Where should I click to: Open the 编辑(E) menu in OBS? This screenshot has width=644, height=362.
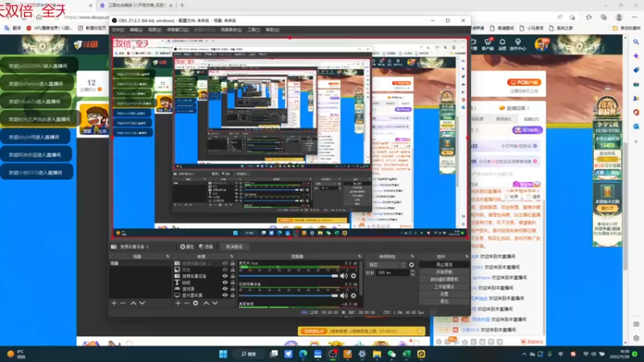click(x=136, y=30)
